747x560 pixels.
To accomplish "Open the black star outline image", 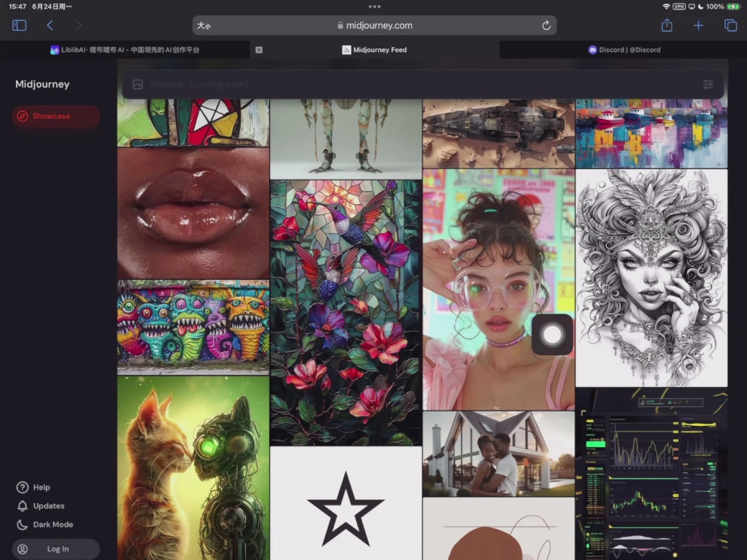I will [x=346, y=503].
